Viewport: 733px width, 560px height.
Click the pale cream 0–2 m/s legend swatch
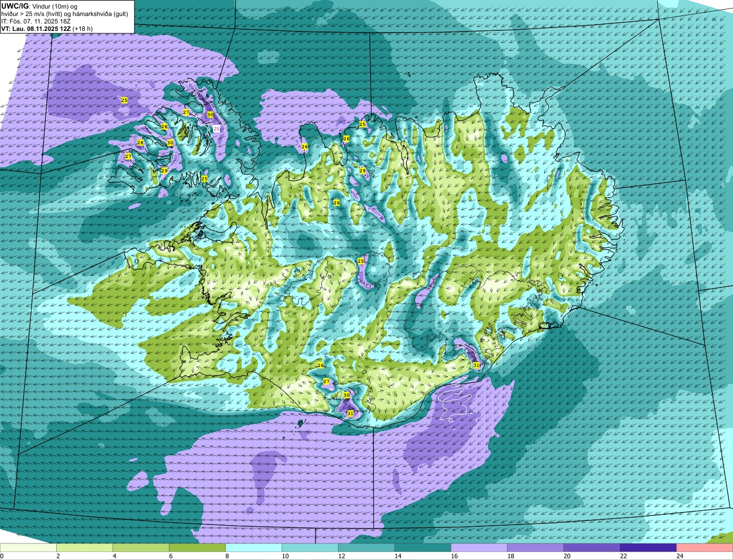pyautogui.click(x=29, y=548)
